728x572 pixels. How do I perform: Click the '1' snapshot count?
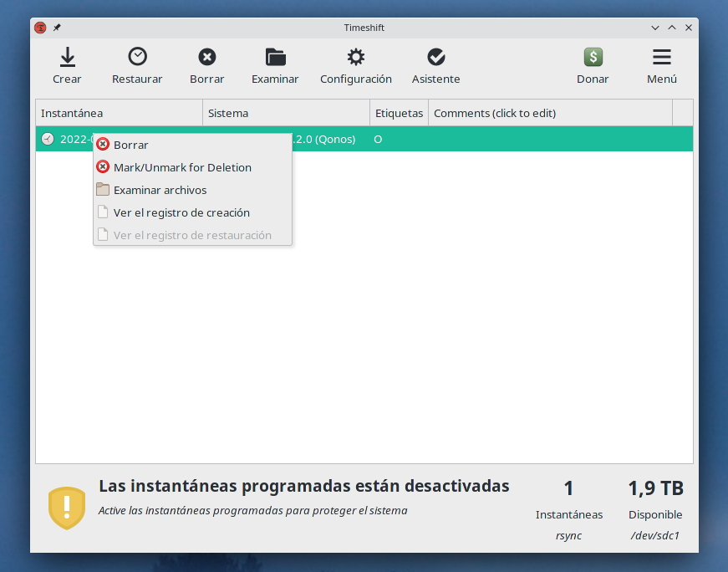tap(568, 488)
